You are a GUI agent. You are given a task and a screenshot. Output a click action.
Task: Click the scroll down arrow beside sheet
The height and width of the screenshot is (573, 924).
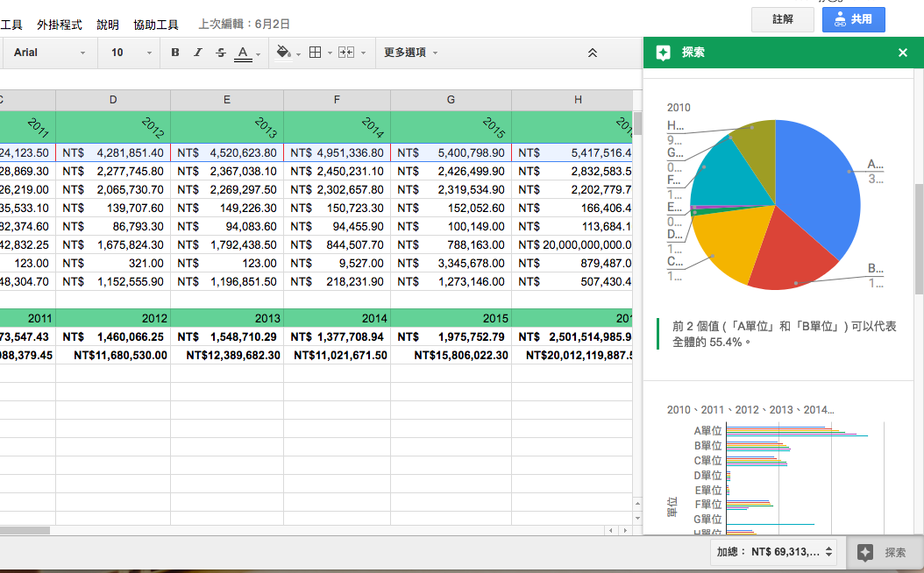coord(637,518)
